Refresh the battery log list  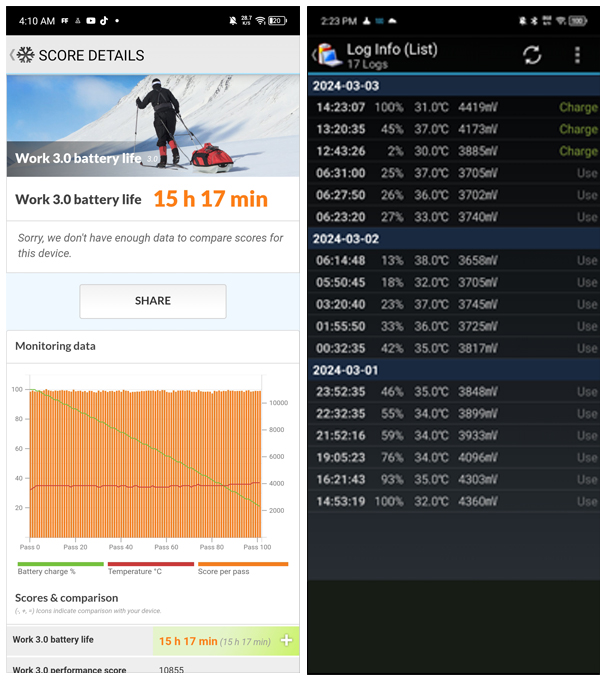tap(532, 56)
